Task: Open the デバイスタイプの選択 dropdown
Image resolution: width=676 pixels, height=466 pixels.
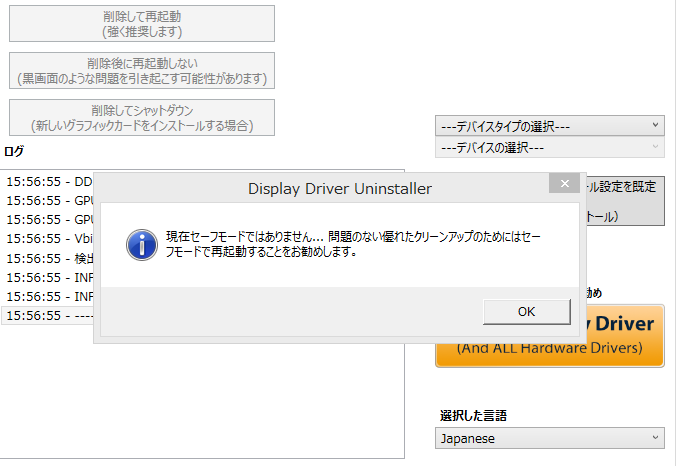Action: [x=550, y=126]
